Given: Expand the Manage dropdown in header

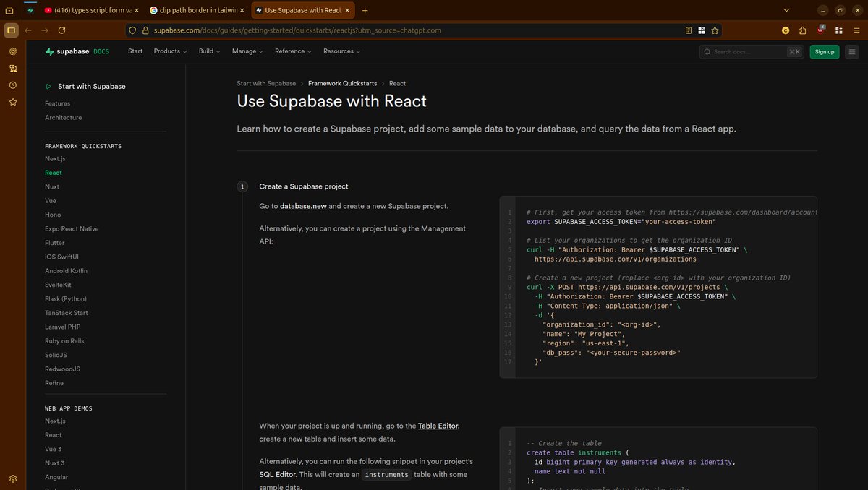Looking at the screenshot, I should (247, 51).
